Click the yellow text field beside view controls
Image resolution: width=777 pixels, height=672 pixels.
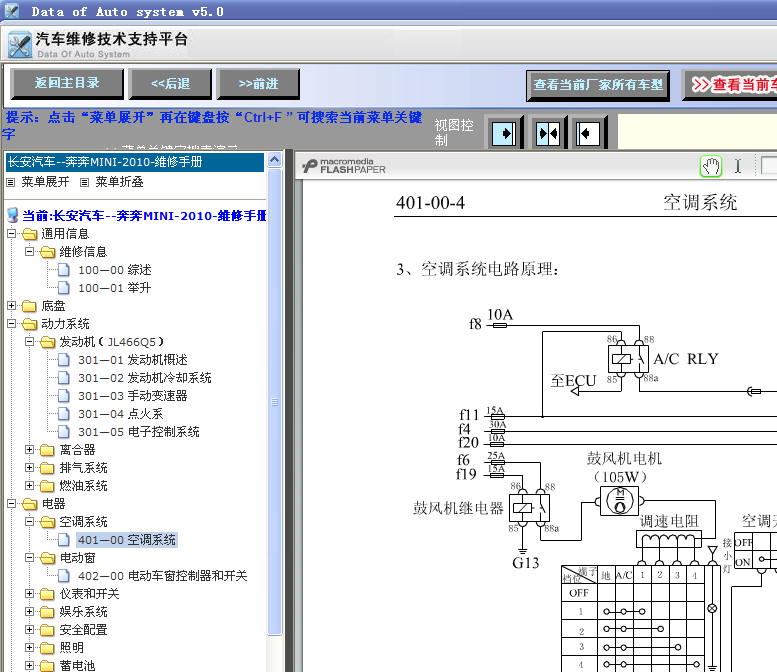coord(697,131)
